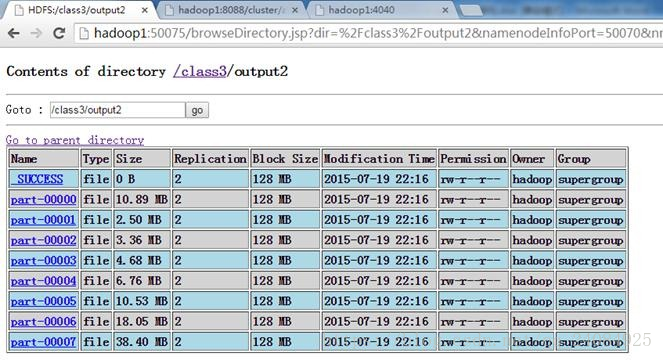Open the part-00007 file link
This screenshot has height=360, width=663.
tap(44, 341)
